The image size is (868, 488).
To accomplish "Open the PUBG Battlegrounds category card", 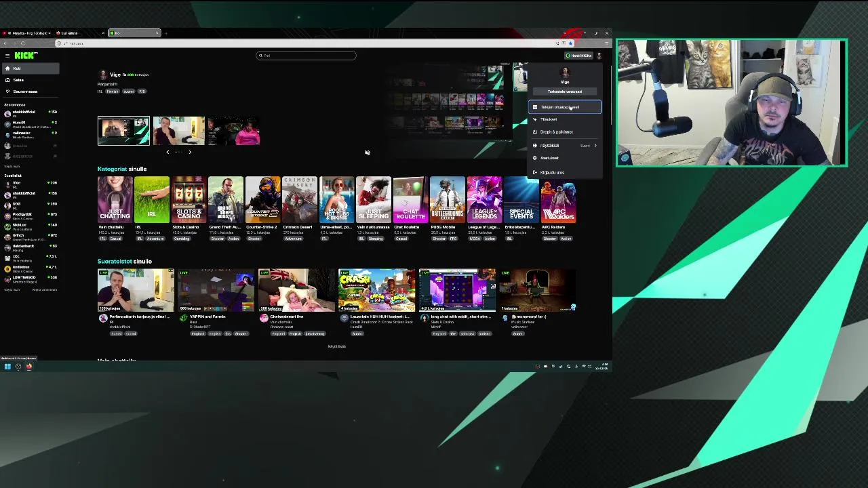I will (448, 199).
